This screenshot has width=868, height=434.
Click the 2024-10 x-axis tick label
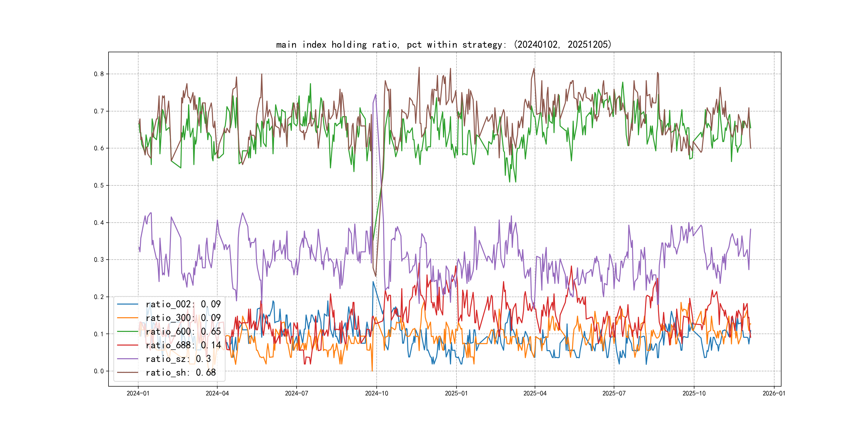[x=376, y=393]
